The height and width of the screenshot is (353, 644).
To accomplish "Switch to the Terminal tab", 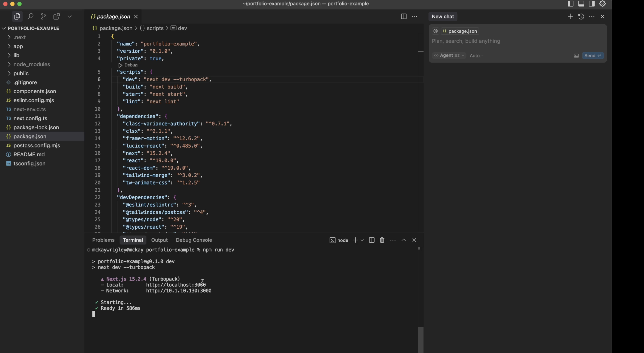I will [x=133, y=240].
